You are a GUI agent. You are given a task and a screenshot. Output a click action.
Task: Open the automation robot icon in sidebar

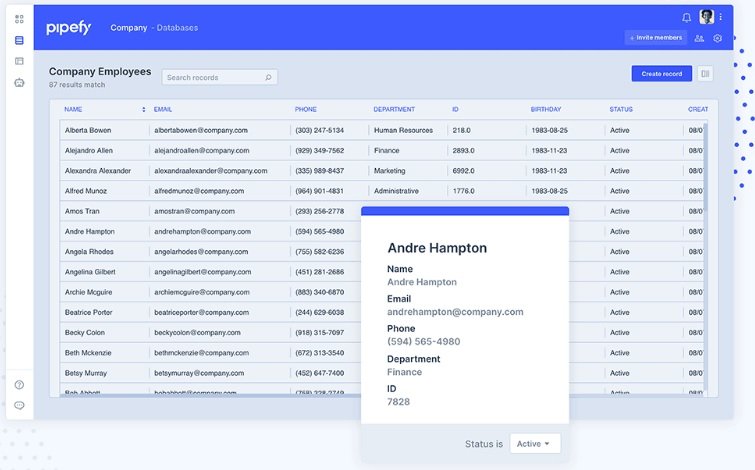coord(19,82)
